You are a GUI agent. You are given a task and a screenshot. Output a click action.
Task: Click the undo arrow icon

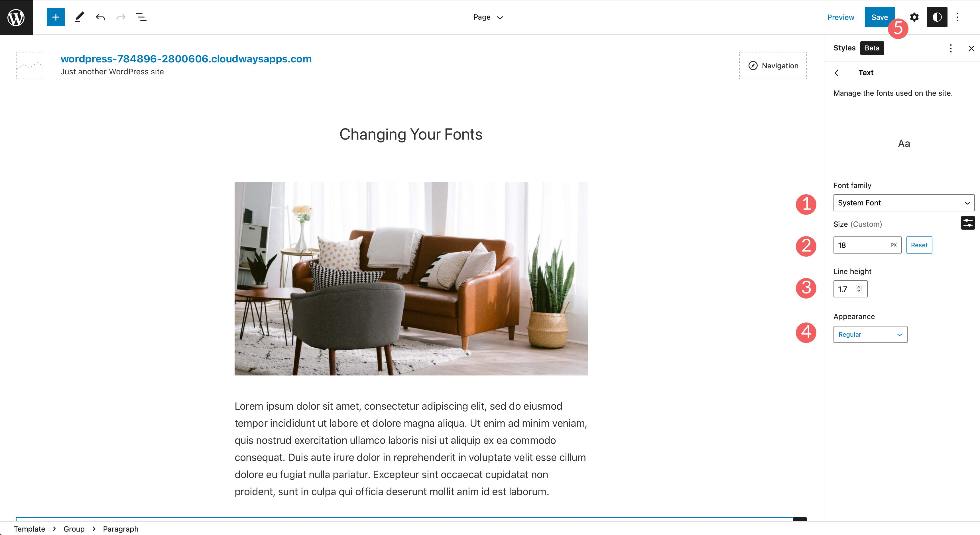coord(99,17)
